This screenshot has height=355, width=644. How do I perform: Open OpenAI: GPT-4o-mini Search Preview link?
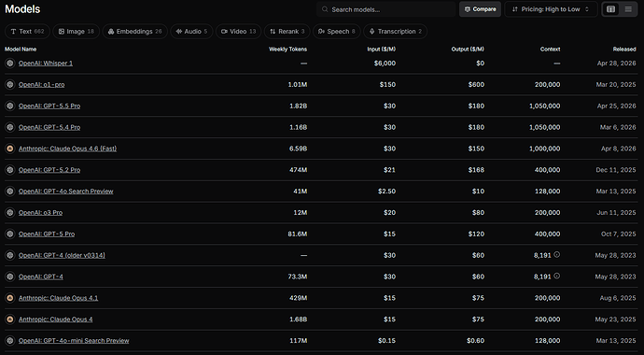tap(74, 341)
